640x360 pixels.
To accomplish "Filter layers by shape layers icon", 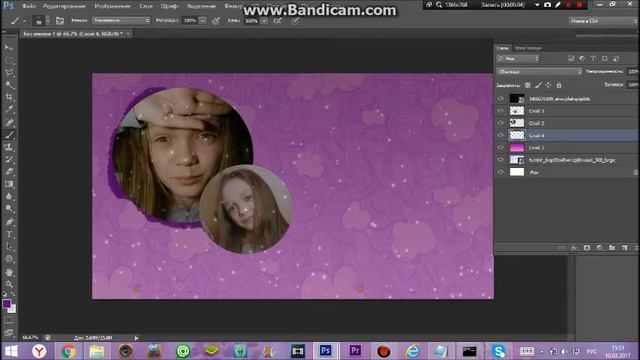I will (605, 59).
